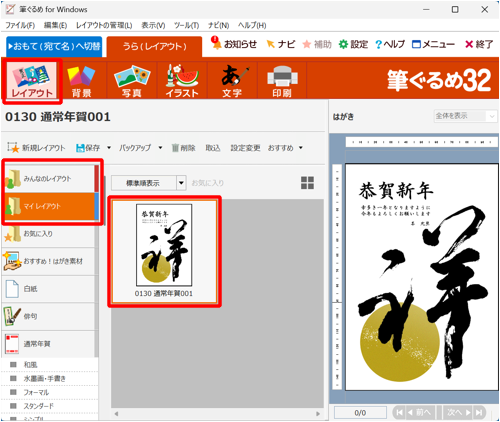
Task: Click the 補助 star button
Action: pos(317,44)
